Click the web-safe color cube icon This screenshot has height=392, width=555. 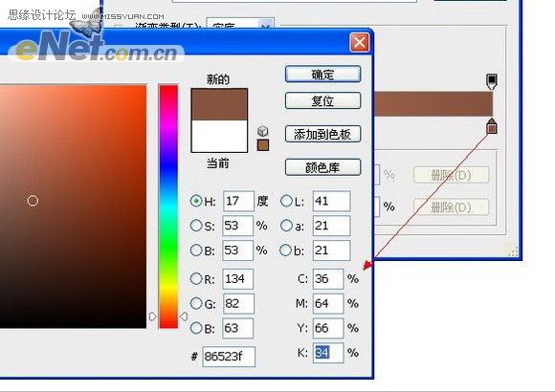click(262, 131)
